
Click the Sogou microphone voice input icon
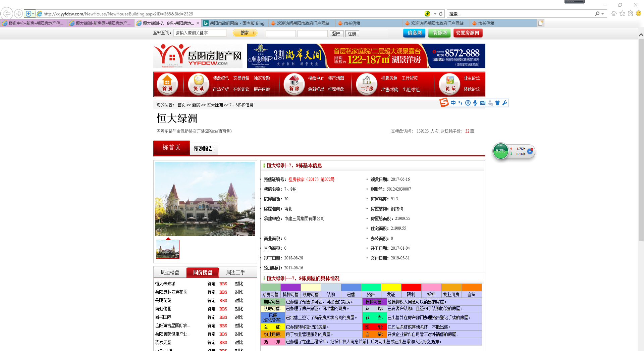point(475,103)
